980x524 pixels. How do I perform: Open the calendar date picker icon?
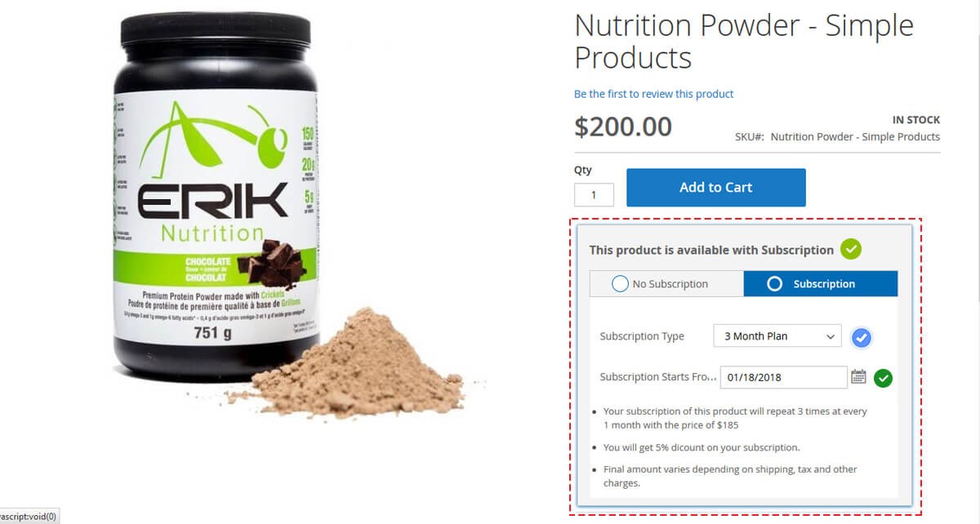pyautogui.click(x=858, y=377)
